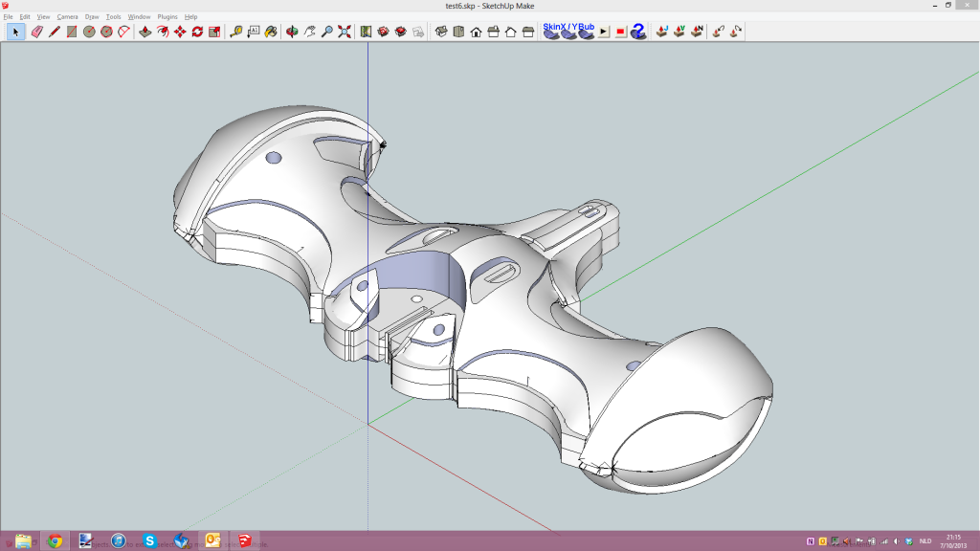Switch to the Orbit camera tool
Viewport: 980px width, 551px height.
292,32
